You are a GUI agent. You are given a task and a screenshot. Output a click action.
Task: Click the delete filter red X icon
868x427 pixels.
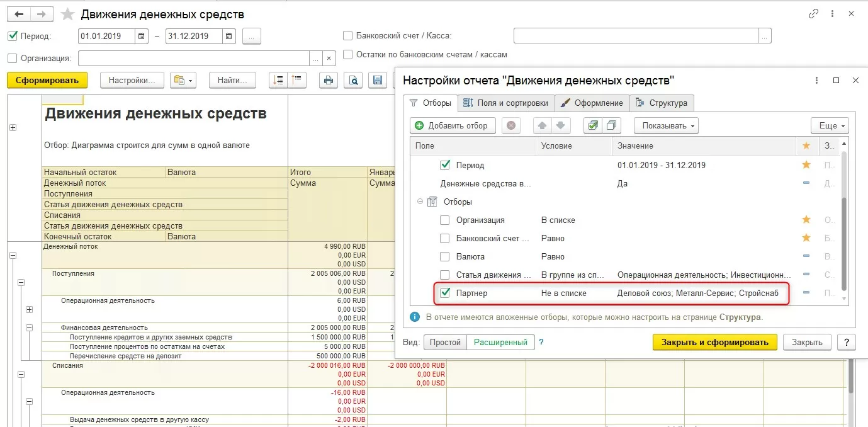point(510,125)
